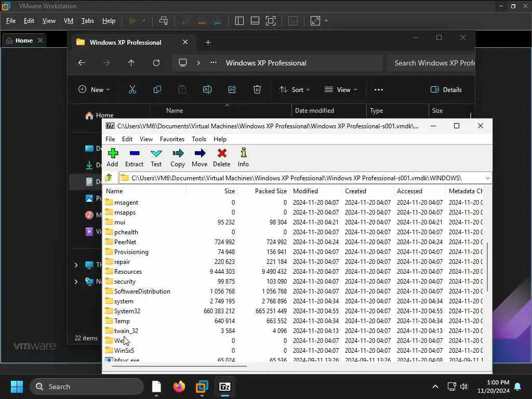Open VMware Tabs menu

point(87,21)
